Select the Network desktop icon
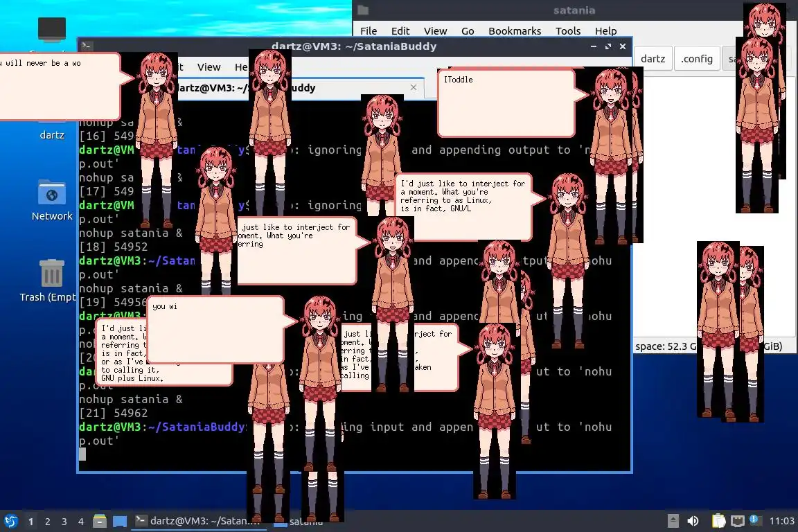 52,200
